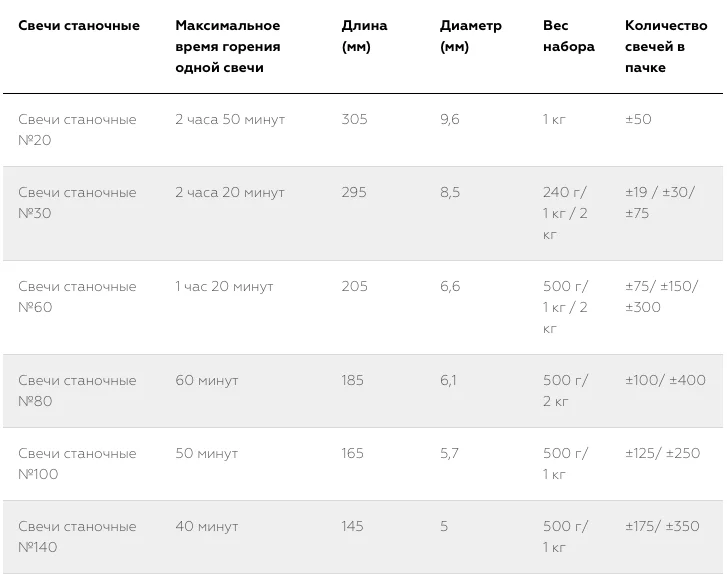This screenshot has height=574, width=727.
Task: Click the "40 минут" burn time cell
Action: click(x=207, y=527)
